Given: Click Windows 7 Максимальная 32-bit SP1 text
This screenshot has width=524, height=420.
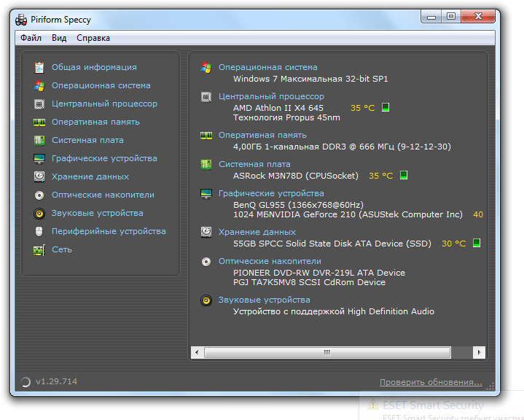Looking at the screenshot, I should pyautogui.click(x=310, y=79).
